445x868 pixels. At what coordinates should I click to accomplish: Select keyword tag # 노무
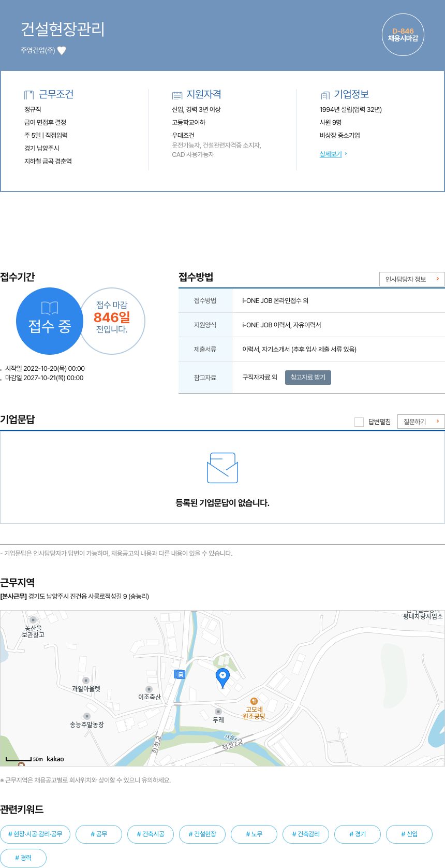[254, 834]
